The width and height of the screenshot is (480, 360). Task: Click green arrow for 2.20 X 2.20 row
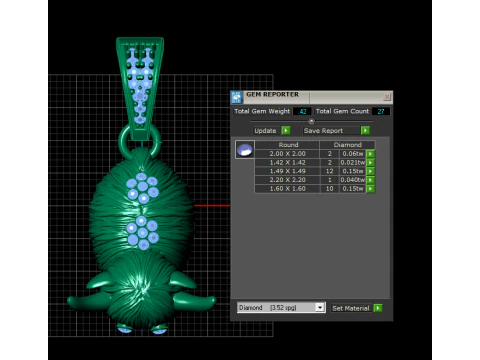coord(370,180)
